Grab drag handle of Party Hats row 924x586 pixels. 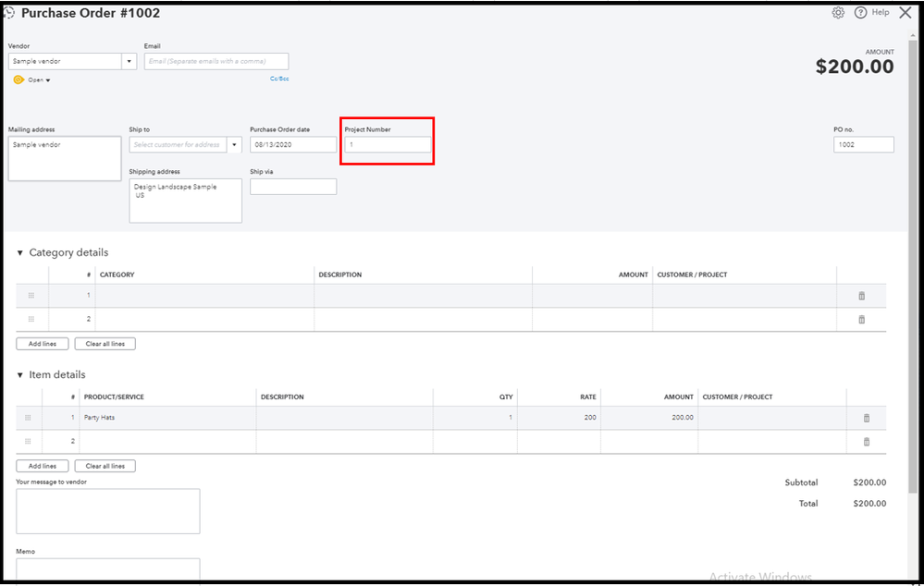28,418
